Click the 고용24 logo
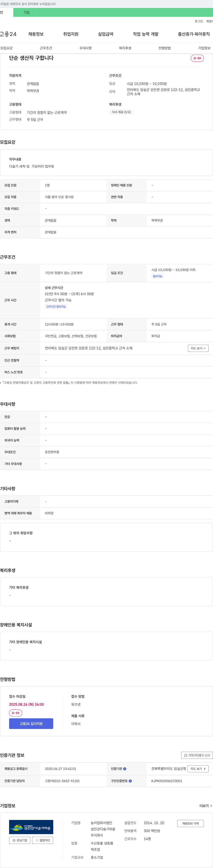 point(8,34)
